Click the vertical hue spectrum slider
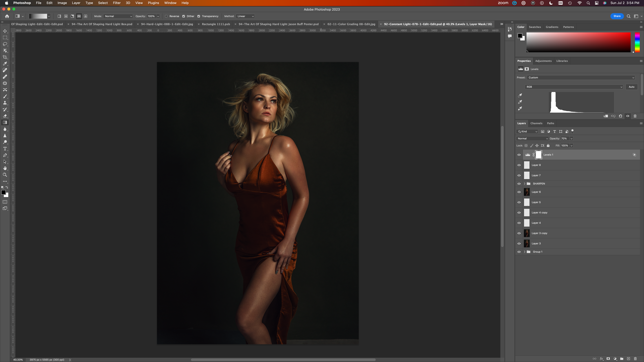This screenshot has width=644, height=362. 637,42
